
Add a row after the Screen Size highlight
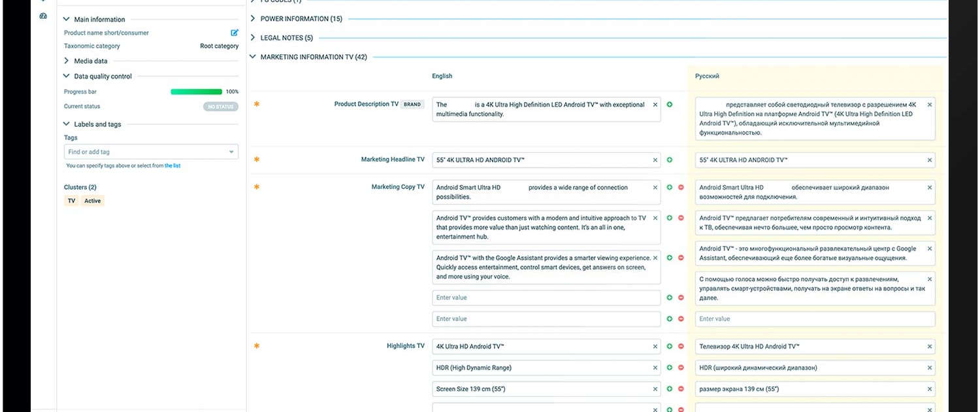(670, 390)
